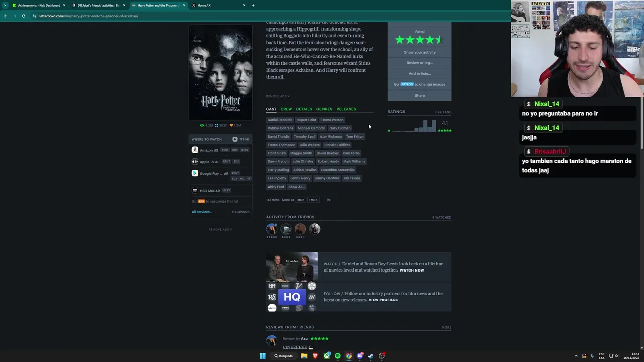
Task: Open the Windows Start menu
Action: pos(262,356)
